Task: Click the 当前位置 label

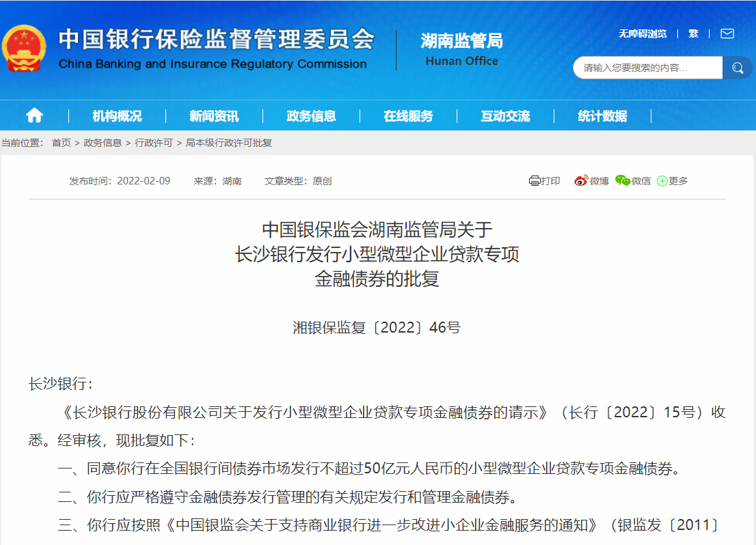Action: click(22, 143)
